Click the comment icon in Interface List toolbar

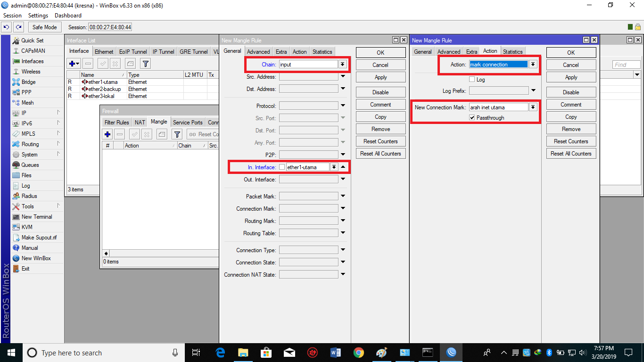coord(130,63)
